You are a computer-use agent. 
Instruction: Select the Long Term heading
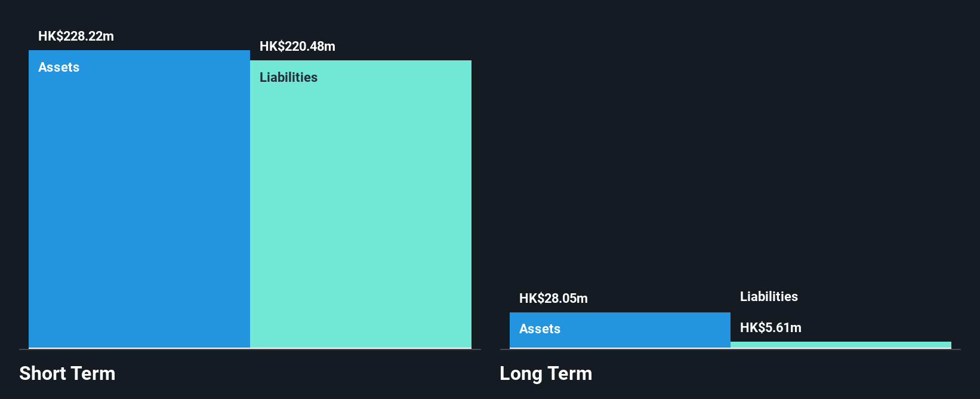[546, 373]
